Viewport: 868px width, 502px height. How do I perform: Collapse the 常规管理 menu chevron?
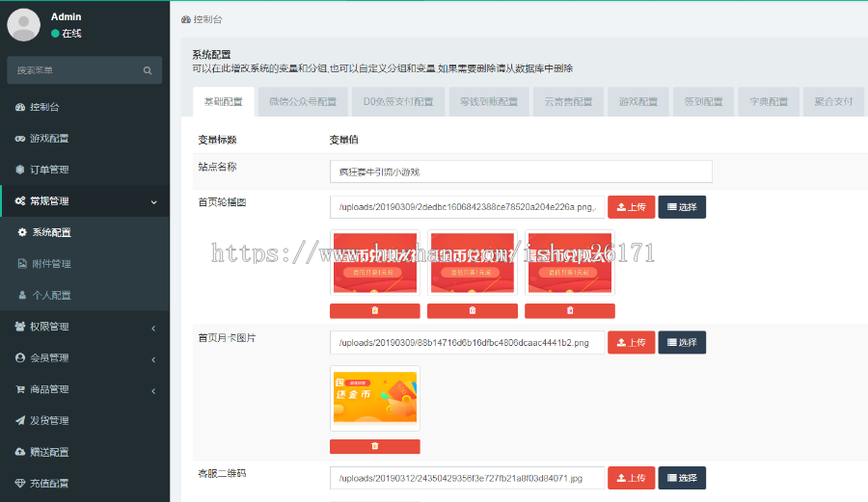click(154, 201)
